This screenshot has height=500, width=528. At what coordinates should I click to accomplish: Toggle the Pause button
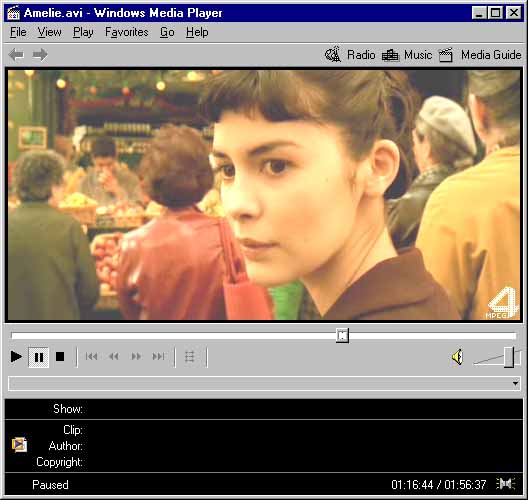click(39, 357)
